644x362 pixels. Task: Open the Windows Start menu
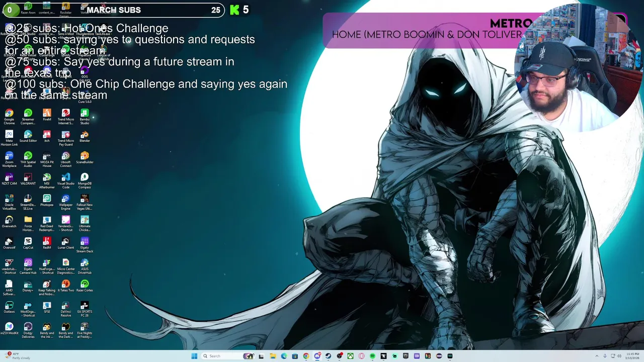coord(194,356)
